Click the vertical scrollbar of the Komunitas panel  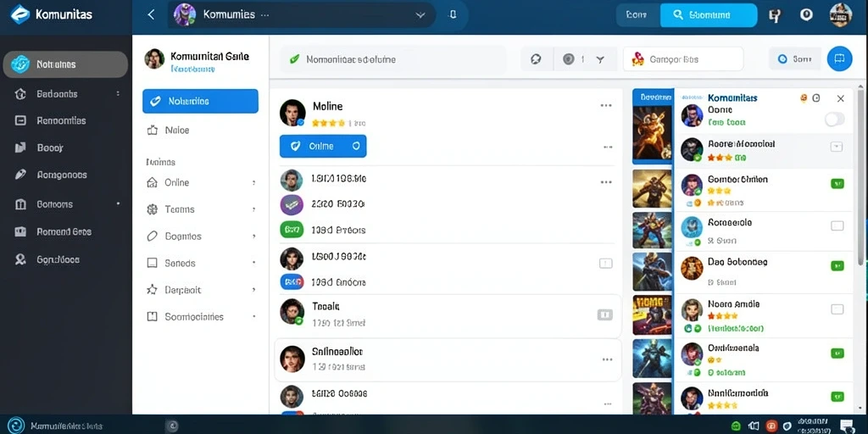tap(861, 177)
